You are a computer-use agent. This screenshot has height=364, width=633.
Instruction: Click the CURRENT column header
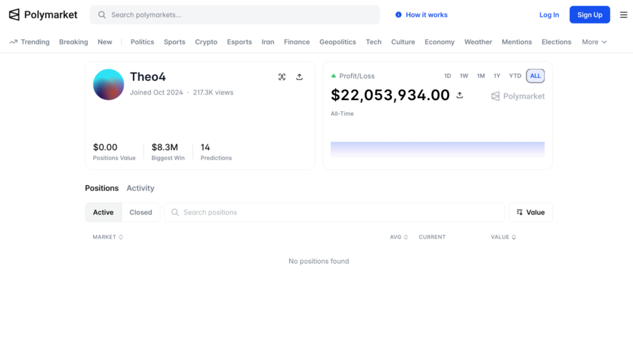click(432, 237)
